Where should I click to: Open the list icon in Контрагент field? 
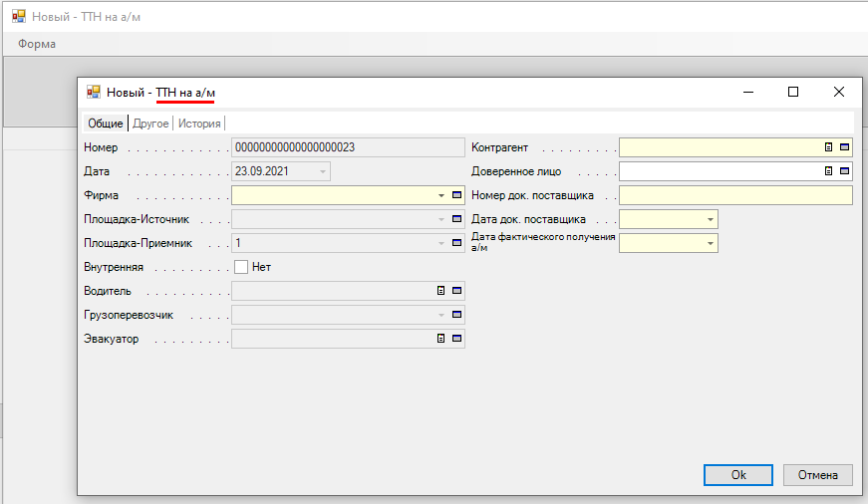[828, 147]
